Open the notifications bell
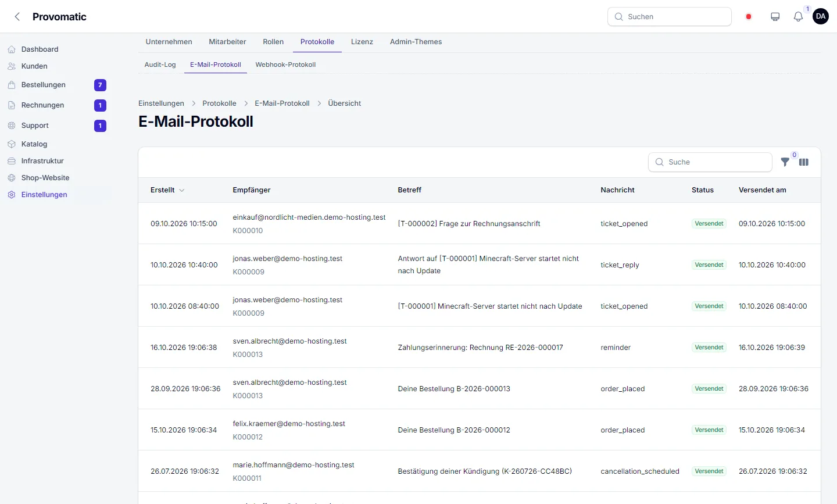 (x=798, y=17)
